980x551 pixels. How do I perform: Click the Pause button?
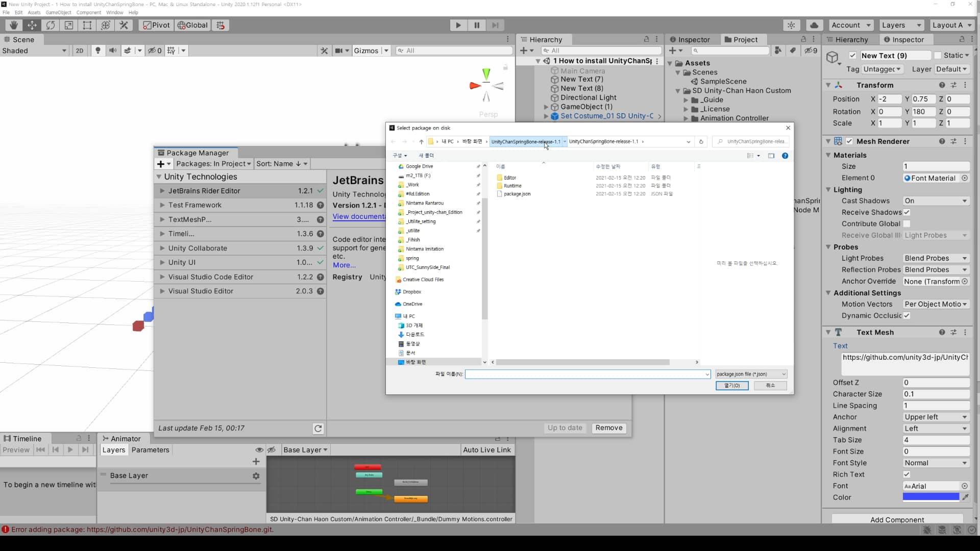pos(477,25)
